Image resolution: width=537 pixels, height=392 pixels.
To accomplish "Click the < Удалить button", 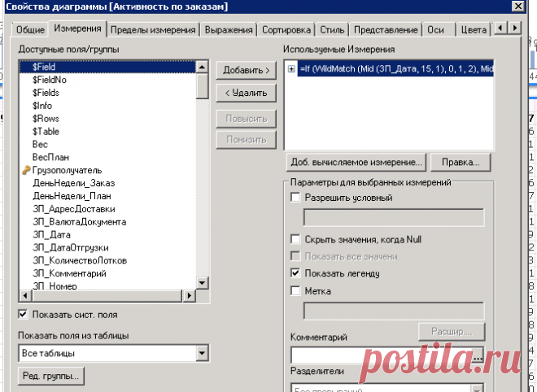I will coord(246,93).
